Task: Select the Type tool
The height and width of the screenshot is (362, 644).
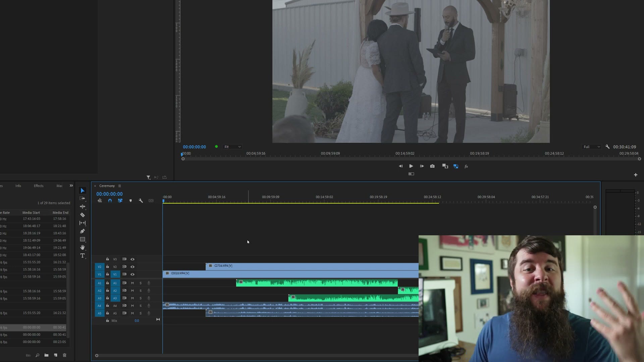Action: tap(83, 256)
